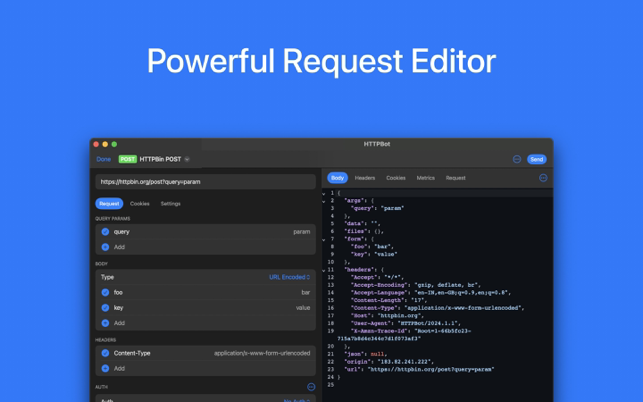Open the HTTPBin POST request name dropdown
The image size is (643, 402).
pos(187,159)
